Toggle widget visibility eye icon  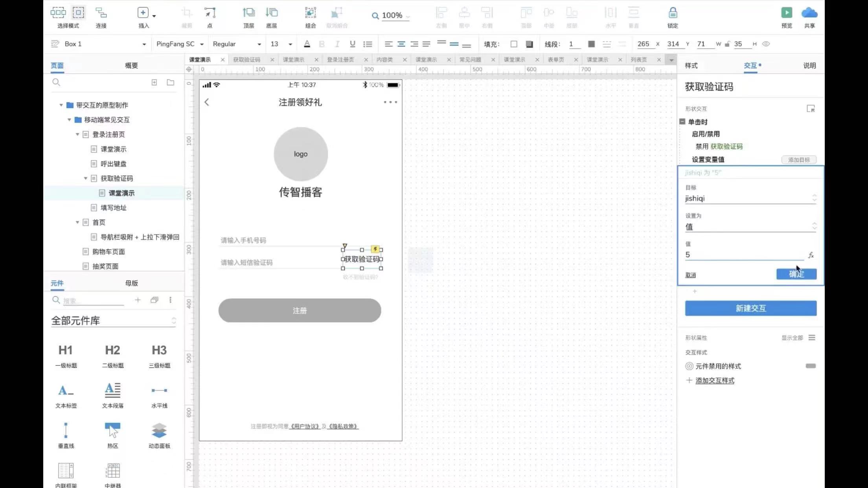[x=766, y=44]
